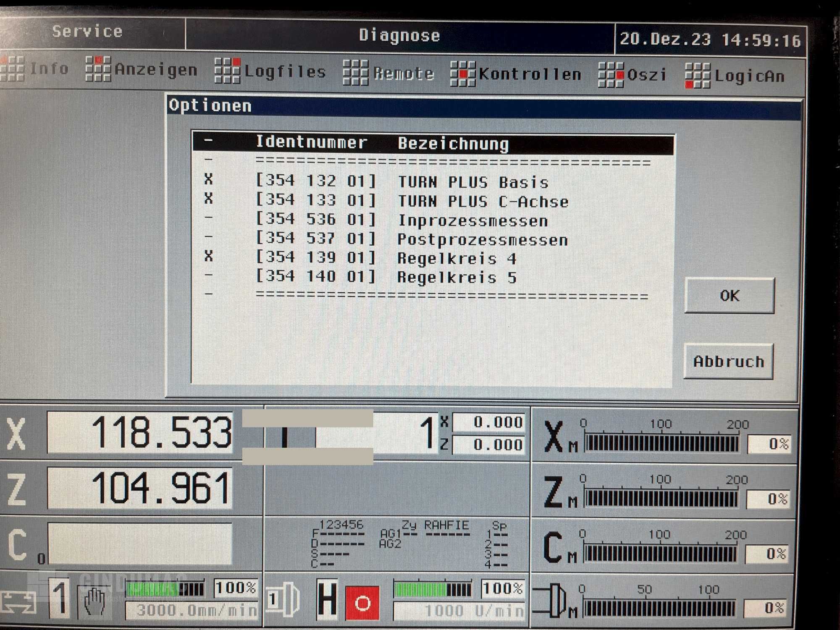Click the Inprozessmessen label
The height and width of the screenshot is (630, 840).
pos(473,221)
